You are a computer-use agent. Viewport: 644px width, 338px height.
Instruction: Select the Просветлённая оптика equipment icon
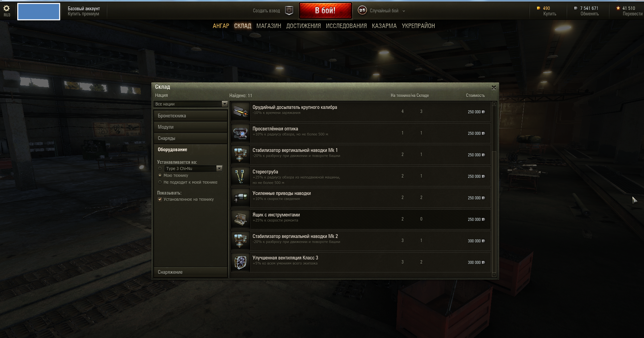pos(241,133)
